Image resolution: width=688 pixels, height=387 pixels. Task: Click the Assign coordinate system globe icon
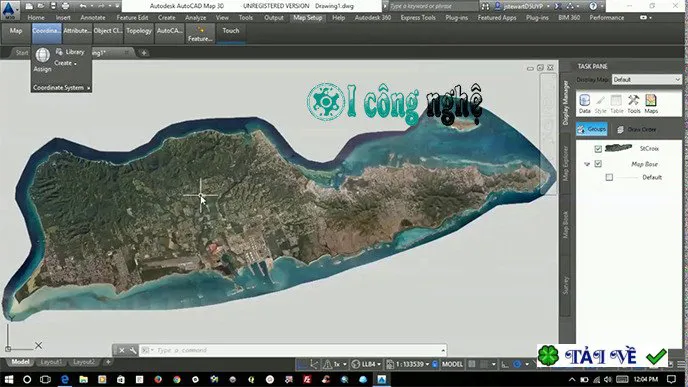(x=43, y=55)
